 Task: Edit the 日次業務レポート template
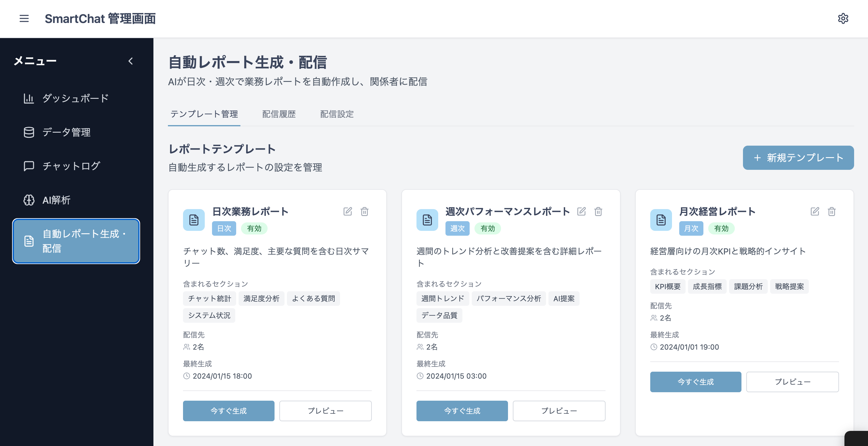(x=348, y=212)
